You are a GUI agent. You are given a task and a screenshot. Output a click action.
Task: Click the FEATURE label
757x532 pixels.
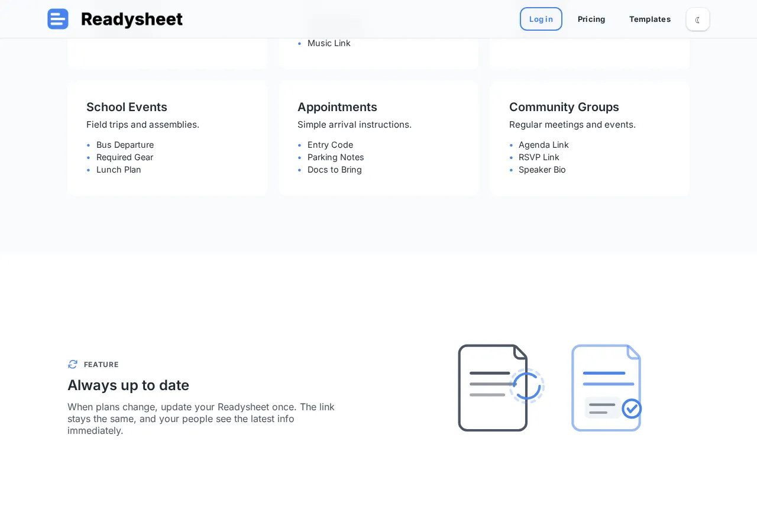(x=101, y=365)
